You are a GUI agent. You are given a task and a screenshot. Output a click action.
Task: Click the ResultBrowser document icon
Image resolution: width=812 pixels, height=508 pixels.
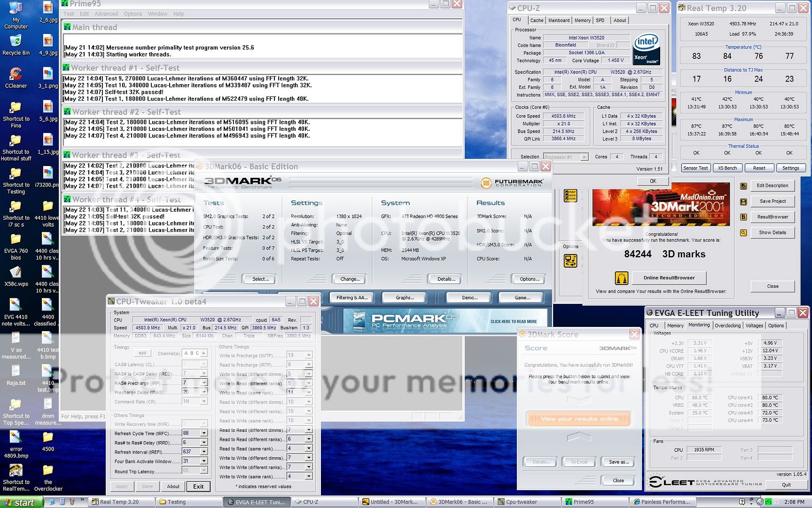pyautogui.click(x=743, y=217)
